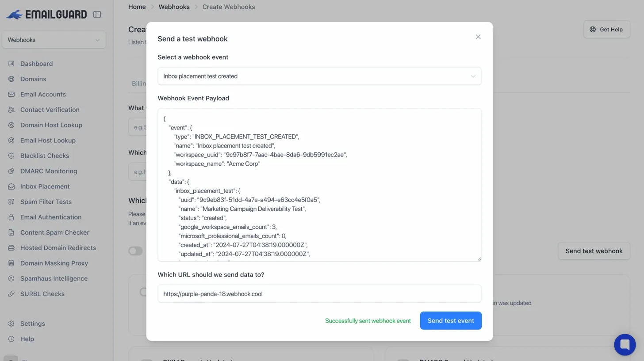Screen dimensions: 644x361
Task: Click the Email Accounts envelope icon
Action: click(x=11, y=95)
